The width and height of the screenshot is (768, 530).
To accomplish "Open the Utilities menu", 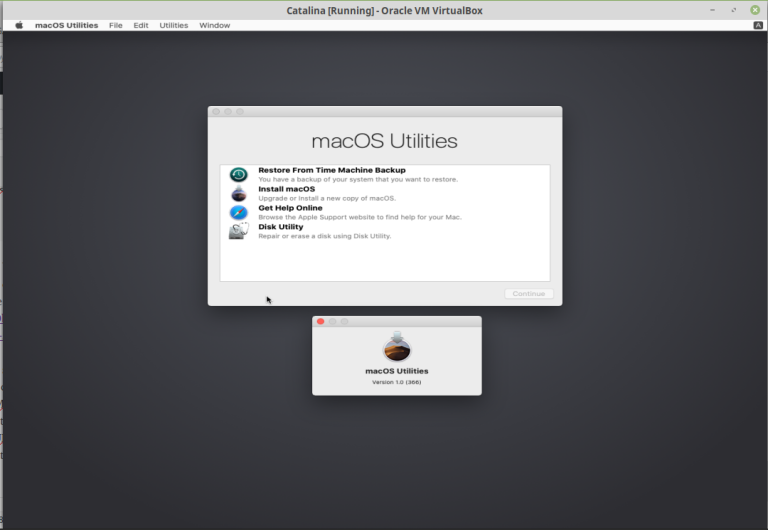I will pos(173,25).
